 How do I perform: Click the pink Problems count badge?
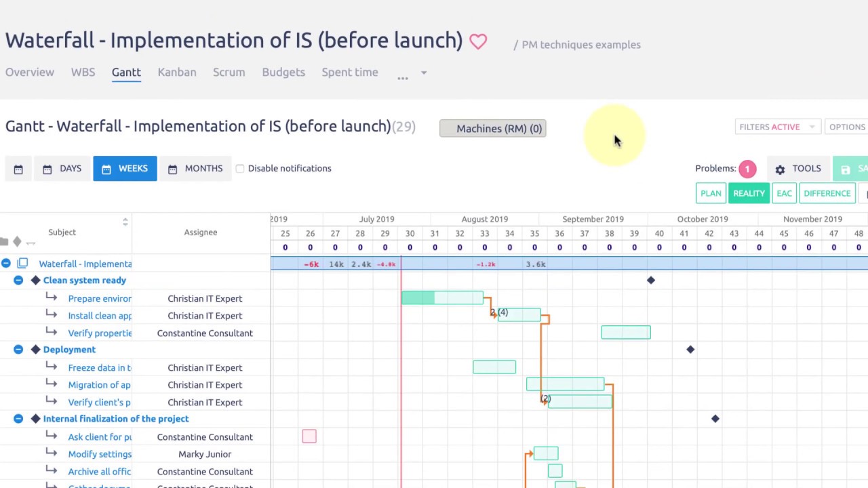pyautogui.click(x=747, y=169)
